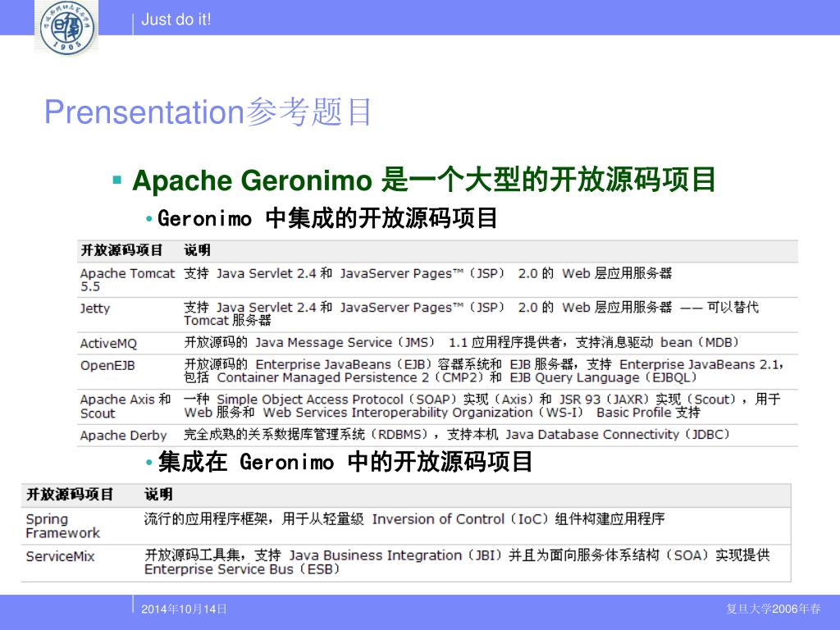This screenshot has height=630, width=840.
Task: Select the "Just do it!" header text
Action: coord(176,20)
